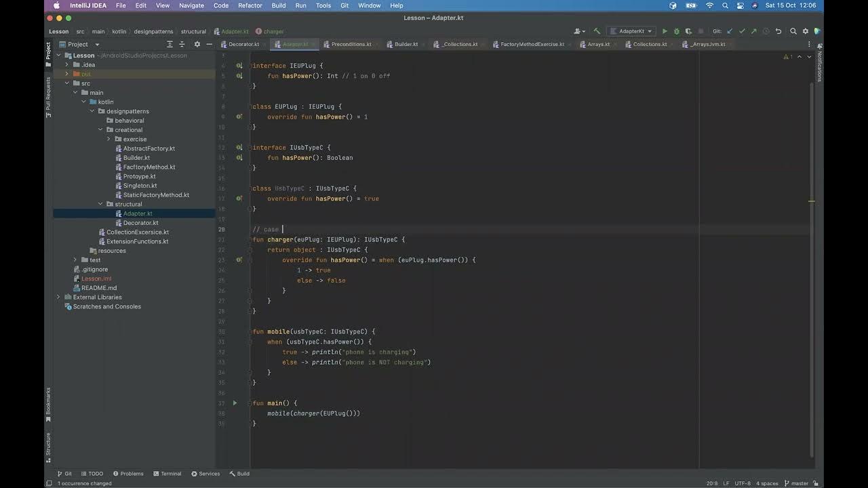Image resolution: width=868 pixels, height=488 pixels.
Task: Click run gutter icon next to main function
Action: click(x=235, y=403)
